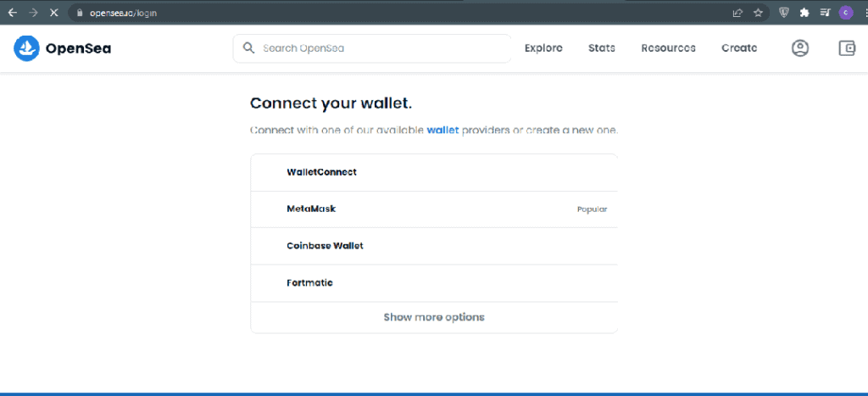Open the wallet icon in header
The image size is (868, 396).
point(847,48)
